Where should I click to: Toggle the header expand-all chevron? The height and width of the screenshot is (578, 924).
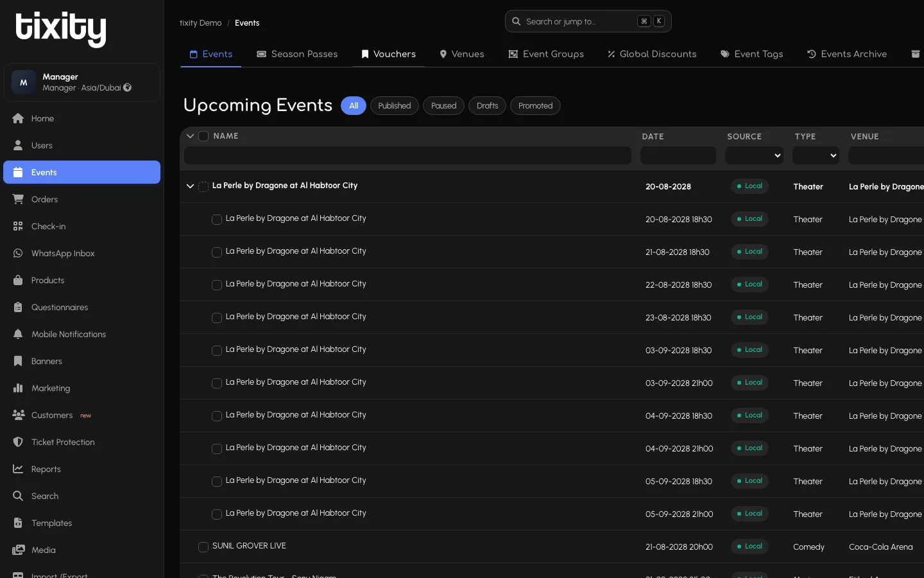[190, 136]
